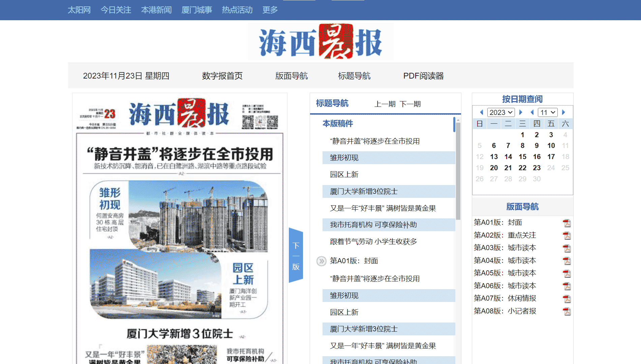The height and width of the screenshot is (364, 641).
Task: Open PDF icon for 第A04版 城市读本
Action: (x=567, y=261)
